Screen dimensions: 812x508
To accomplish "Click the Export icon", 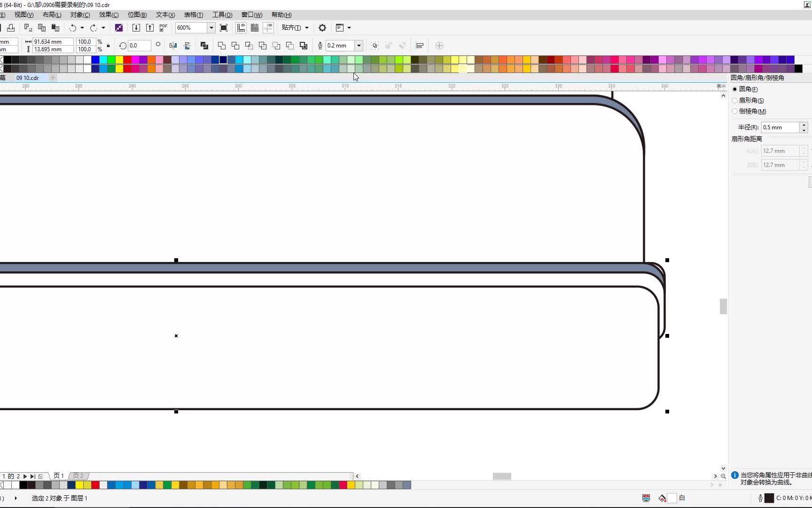I will point(150,28).
